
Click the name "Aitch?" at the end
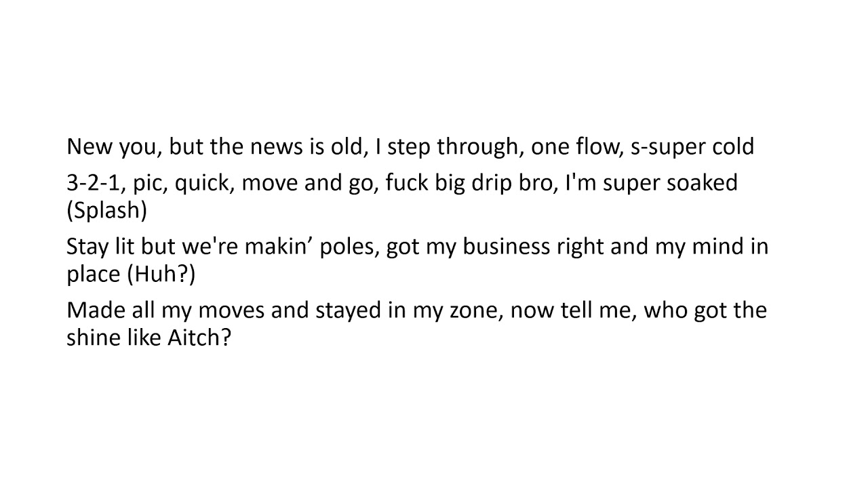199,338
